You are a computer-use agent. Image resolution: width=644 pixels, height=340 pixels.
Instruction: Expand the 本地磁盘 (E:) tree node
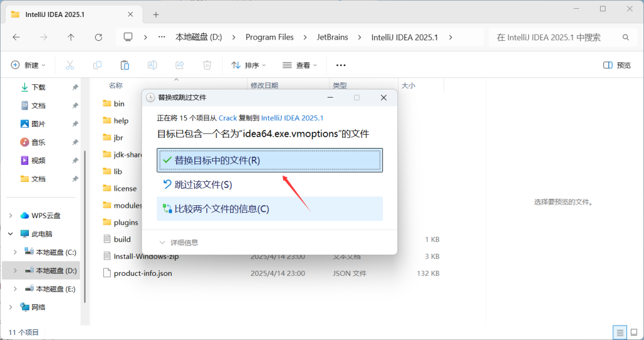click(x=15, y=288)
